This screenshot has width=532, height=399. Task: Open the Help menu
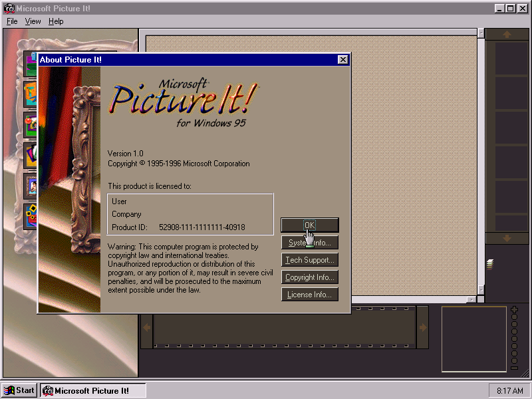[56, 21]
